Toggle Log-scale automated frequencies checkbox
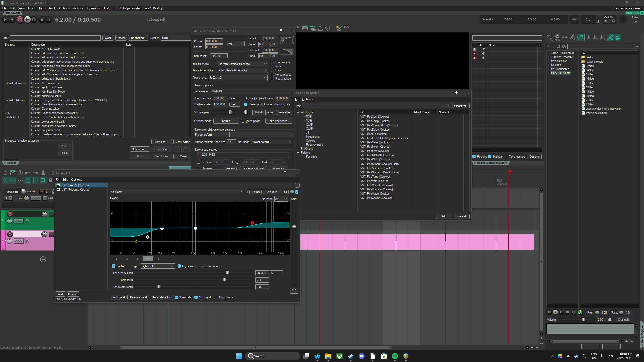644x362 pixels. [179, 266]
